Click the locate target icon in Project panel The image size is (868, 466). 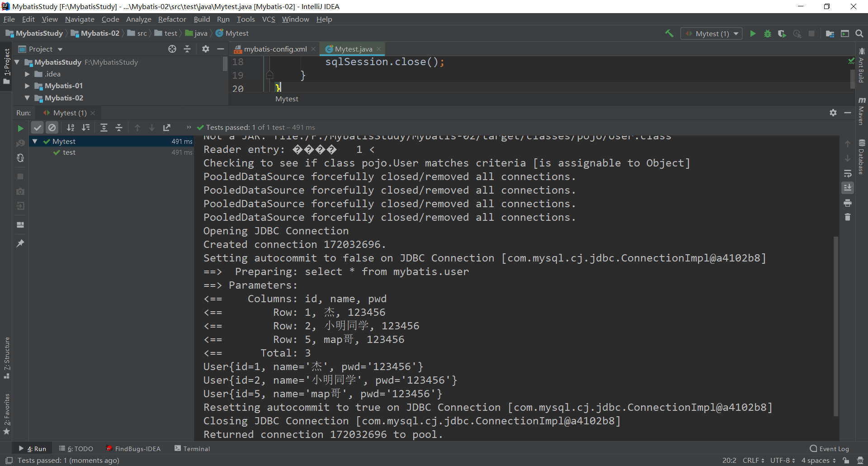click(x=172, y=49)
